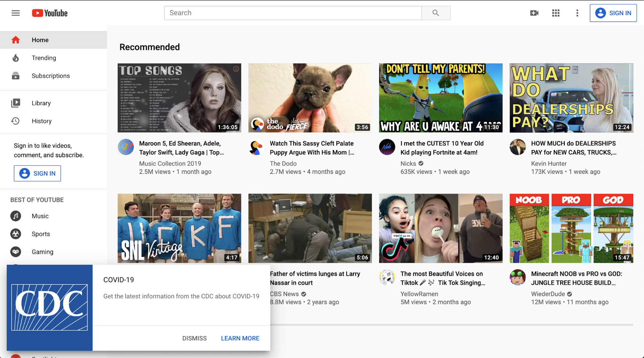The height and width of the screenshot is (358, 644).
Task: Click the Trending flame icon
Action: tap(15, 58)
